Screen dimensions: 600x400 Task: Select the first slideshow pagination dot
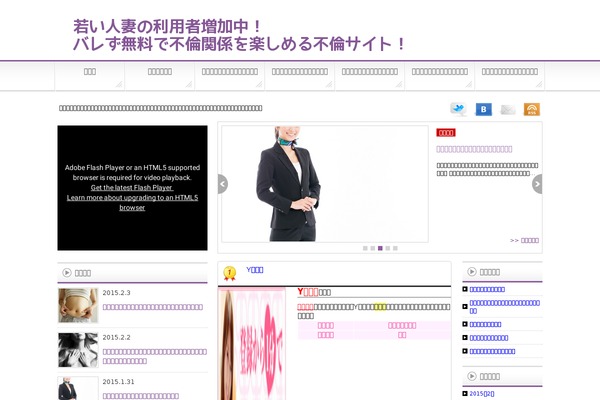coord(365,248)
